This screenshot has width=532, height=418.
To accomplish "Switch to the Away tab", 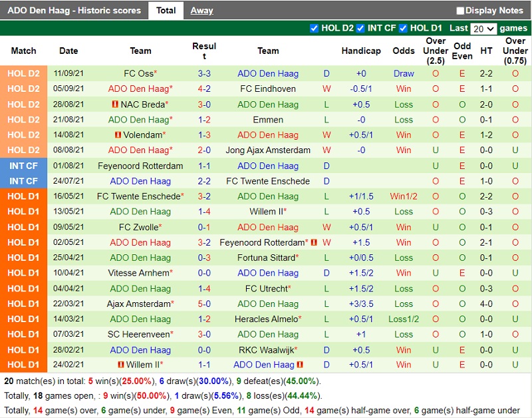I will pos(201,11).
